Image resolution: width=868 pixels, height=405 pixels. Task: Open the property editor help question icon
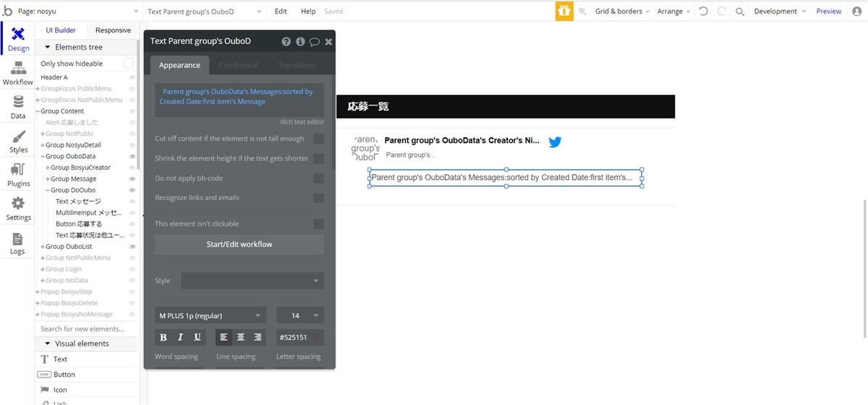[286, 42]
